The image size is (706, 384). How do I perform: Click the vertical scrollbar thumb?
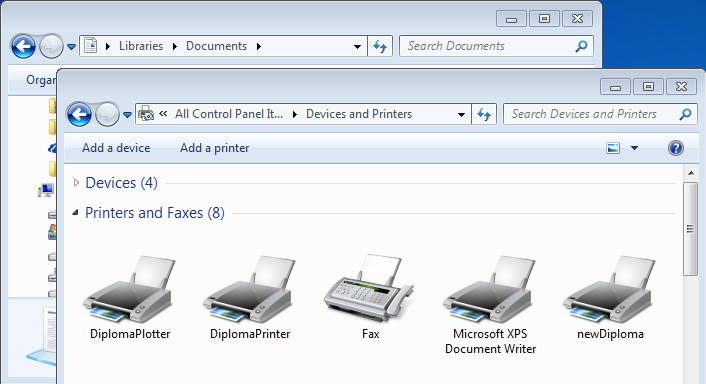click(690, 229)
